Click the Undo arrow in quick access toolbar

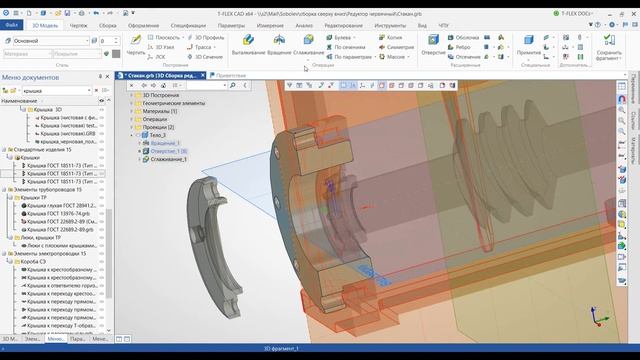(96, 13)
